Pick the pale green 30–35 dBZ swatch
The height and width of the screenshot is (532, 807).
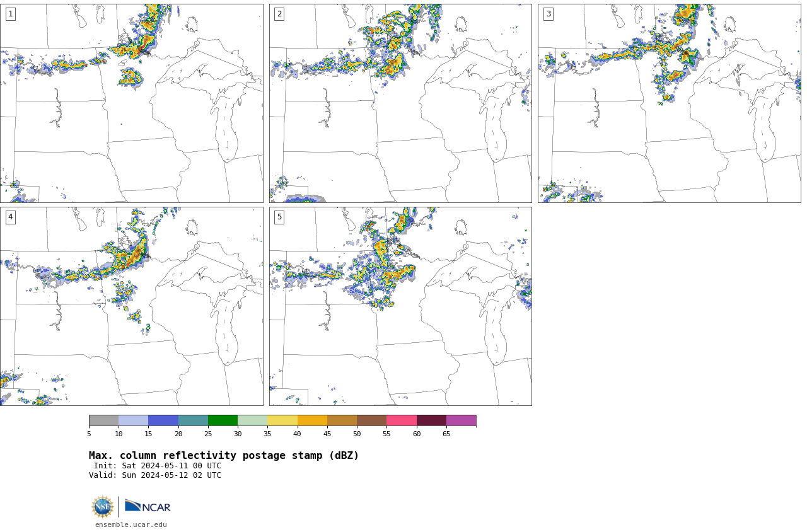[253, 420]
